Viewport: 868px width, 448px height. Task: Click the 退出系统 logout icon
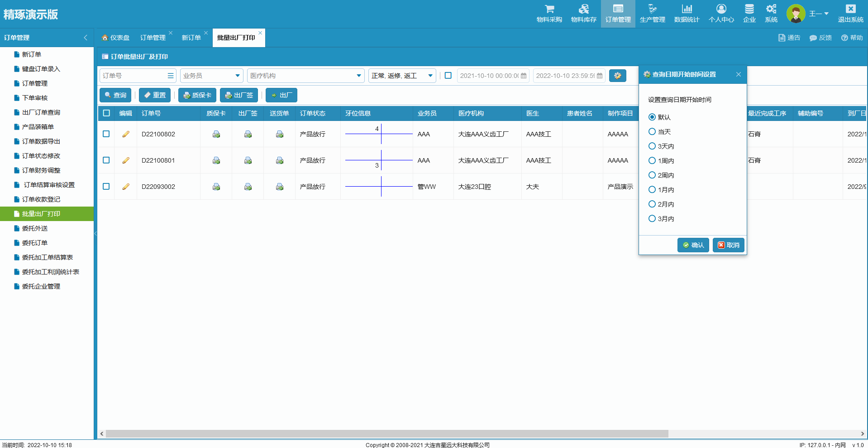click(x=850, y=9)
